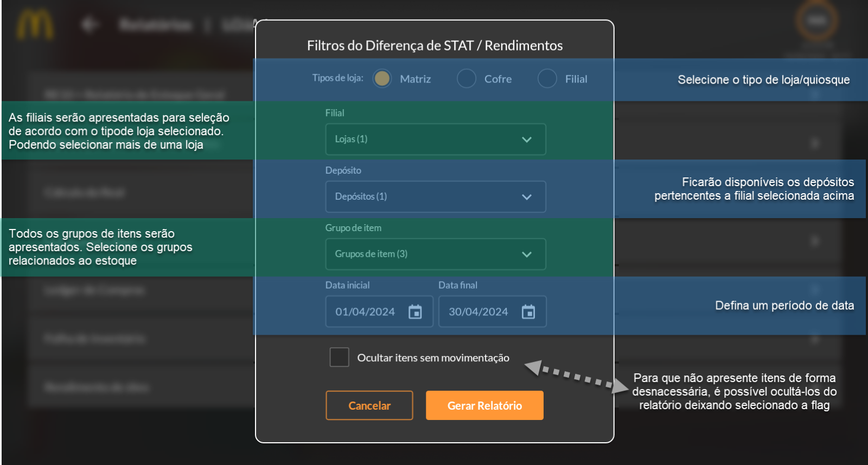Select the Matriz store type radio button
The image size is (868, 465).
tap(382, 79)
